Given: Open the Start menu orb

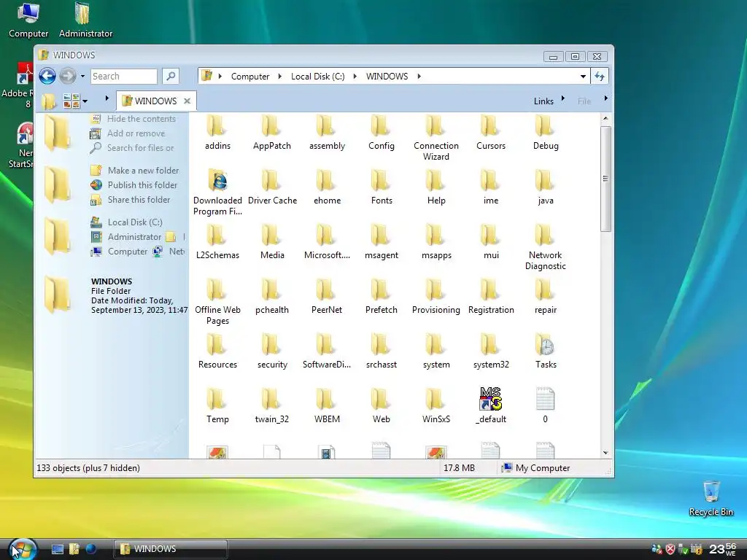Looking at the screenshot, I should [23, 548].
